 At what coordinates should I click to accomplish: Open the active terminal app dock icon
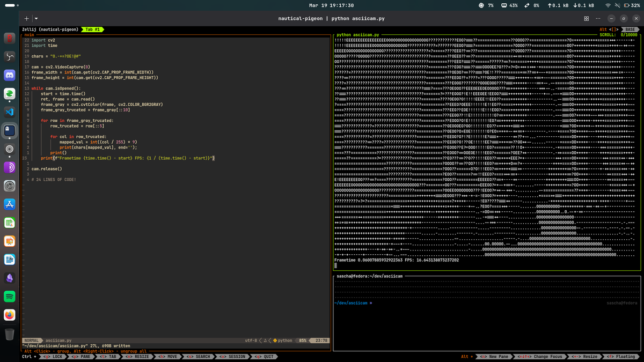(10, 130)
